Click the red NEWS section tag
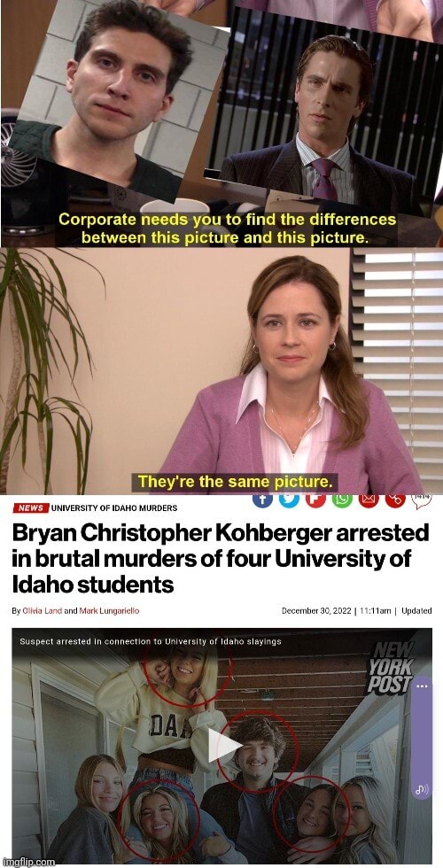Screen dimensions: 443x868 pos(31,508)
